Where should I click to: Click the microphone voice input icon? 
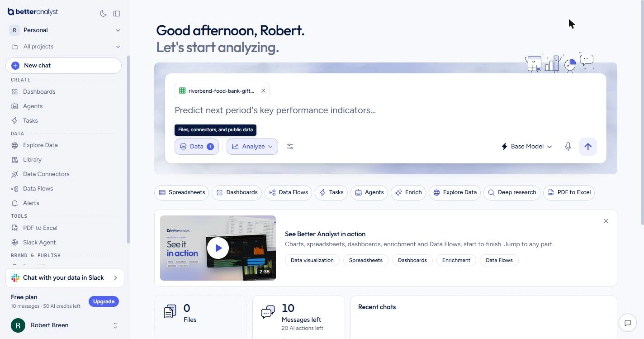(x=568, y=147)
